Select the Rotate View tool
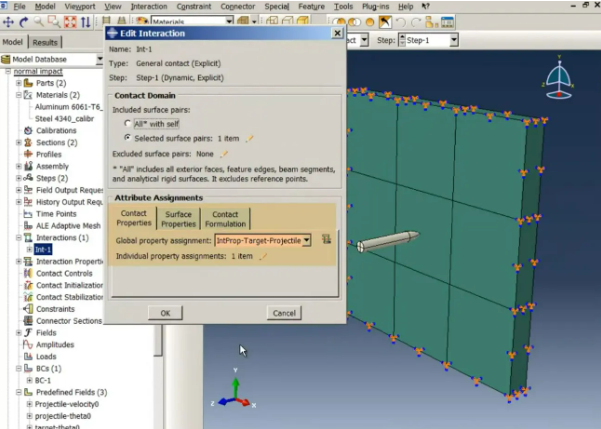Image resolution: width=601 pixels, height=429 pixels. pos(24,22)
